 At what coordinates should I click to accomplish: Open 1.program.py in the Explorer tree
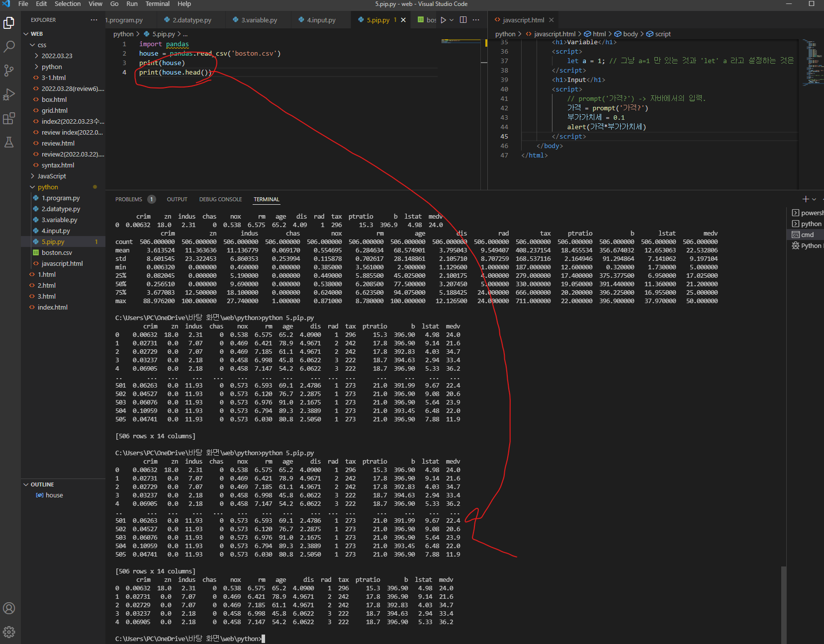(61, 198)
